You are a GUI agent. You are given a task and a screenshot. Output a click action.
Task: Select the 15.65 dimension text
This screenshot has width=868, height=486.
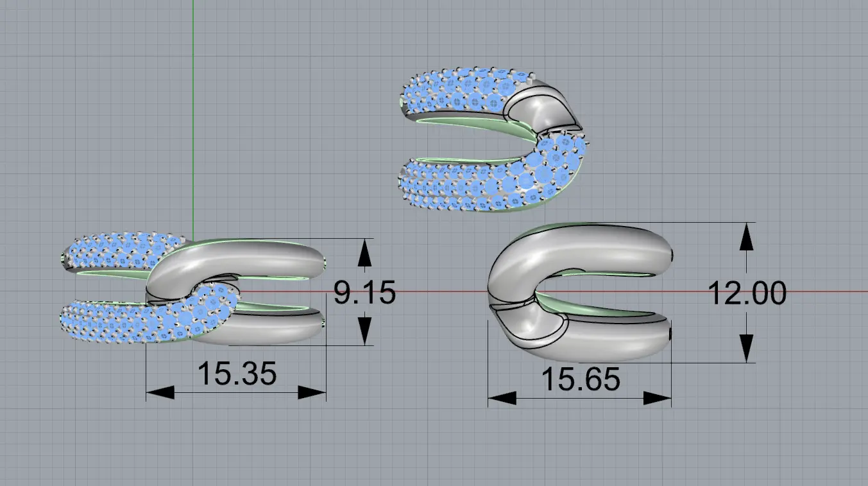tap(581, 380)
